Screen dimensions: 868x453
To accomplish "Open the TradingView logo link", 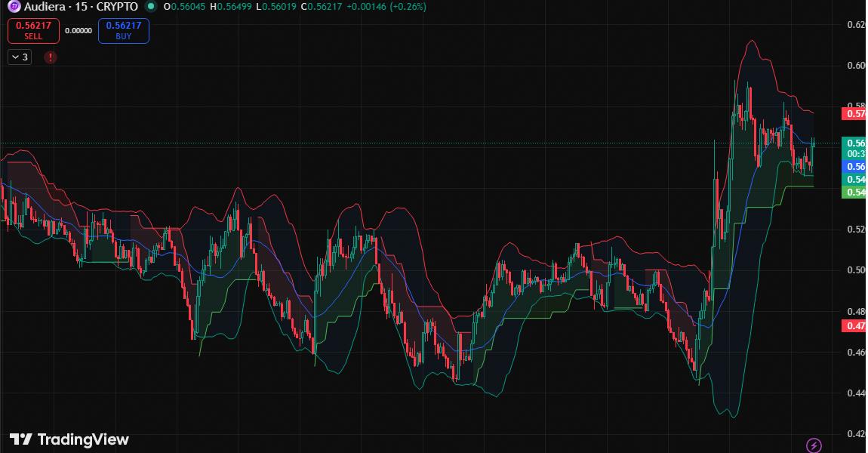I will click(69, 439).
